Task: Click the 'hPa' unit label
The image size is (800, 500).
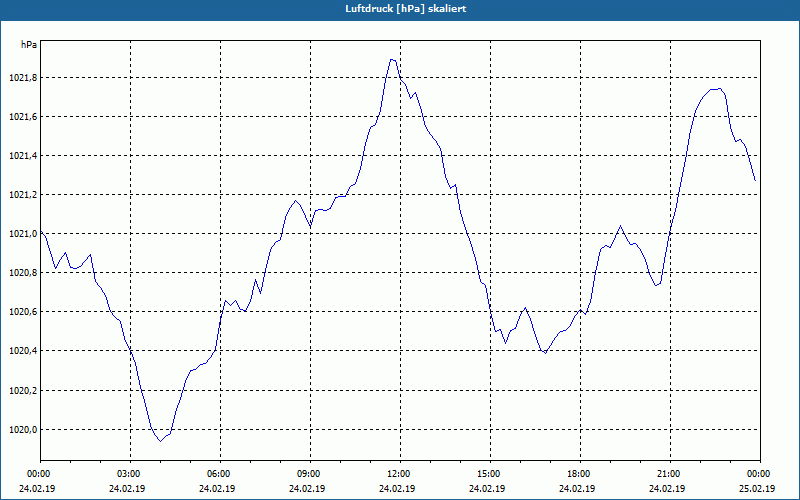Action: pyautogui.click(x=29, y=45)
